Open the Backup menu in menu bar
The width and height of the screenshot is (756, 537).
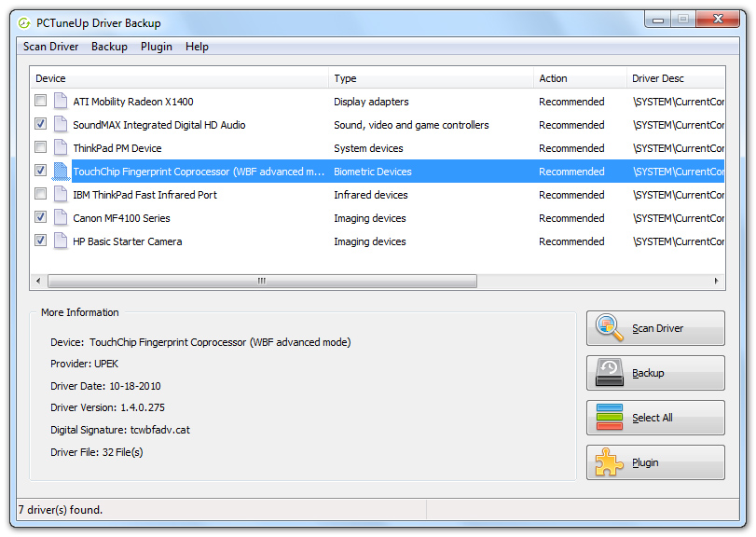pos(109,47)
